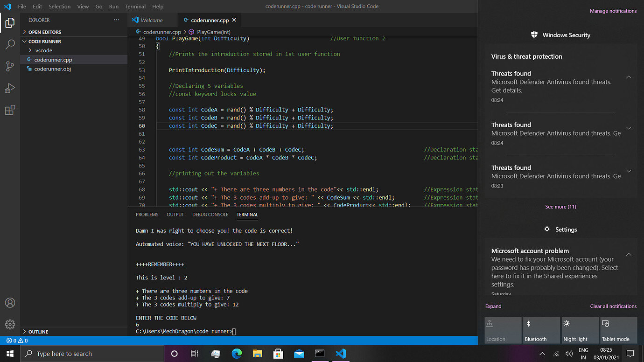Switch to the Debug Console tab
This screenshot has width=644, height=362.
(210, 215)
